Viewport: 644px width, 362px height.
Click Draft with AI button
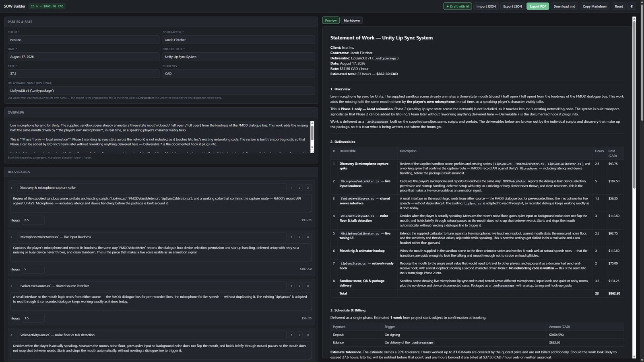tap(458, 6)
